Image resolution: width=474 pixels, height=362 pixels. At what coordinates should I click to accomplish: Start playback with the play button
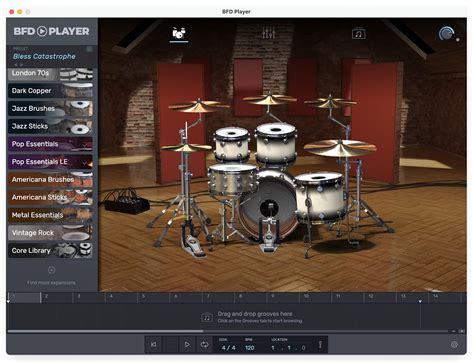187,344
